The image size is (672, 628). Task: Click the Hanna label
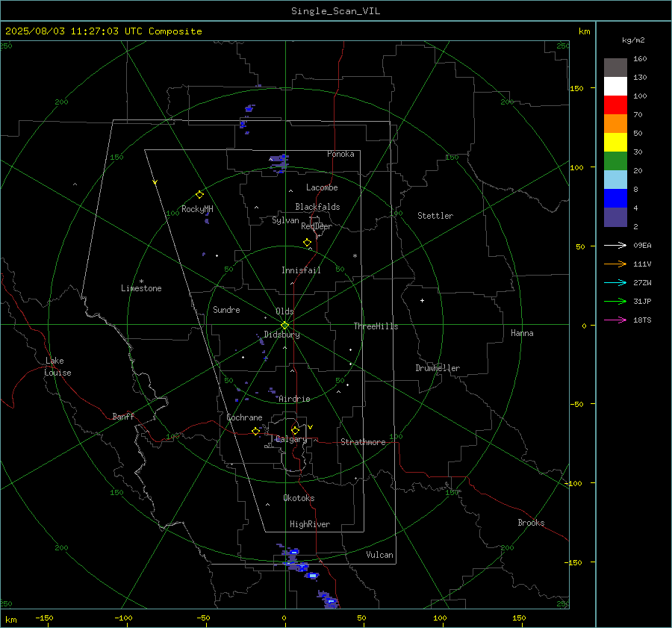pos(522,333)
